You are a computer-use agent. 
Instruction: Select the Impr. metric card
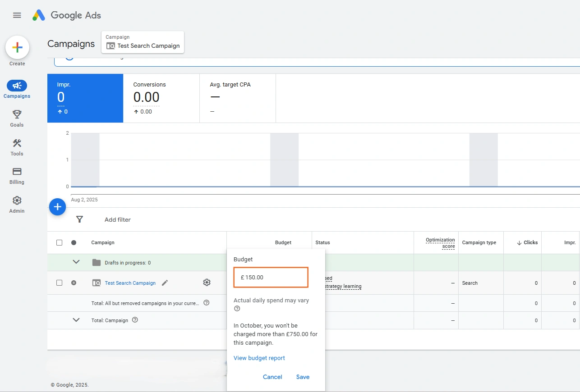[85, 98]
